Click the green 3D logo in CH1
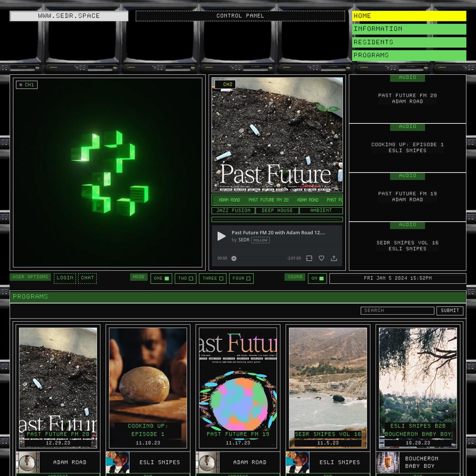The height and width of the screenshot is (476, 476). [x=109, y=173]
